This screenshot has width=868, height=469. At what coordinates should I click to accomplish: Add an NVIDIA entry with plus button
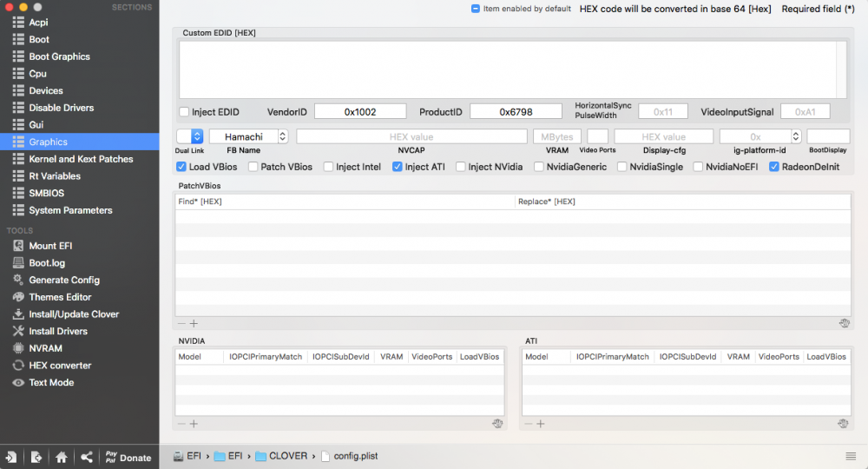click(x=194, y=424)
